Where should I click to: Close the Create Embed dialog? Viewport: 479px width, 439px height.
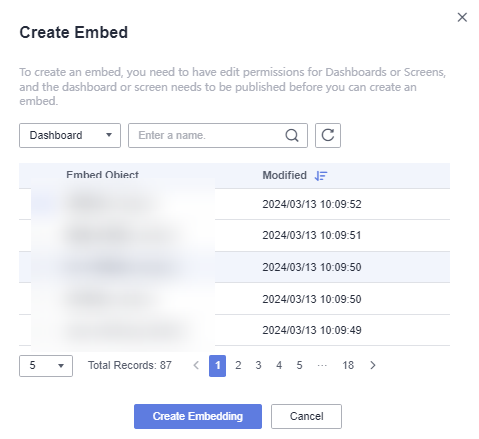click(x=462, y=17)
